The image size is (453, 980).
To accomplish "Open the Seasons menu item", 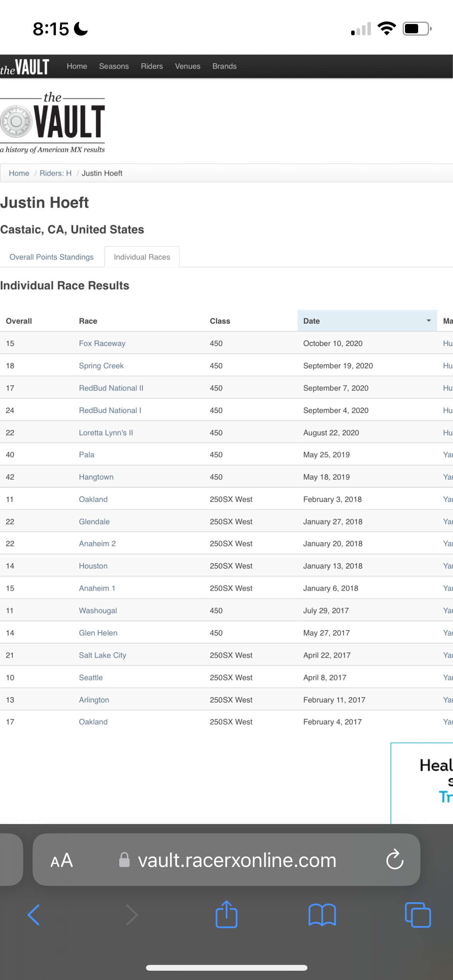I will tap(114, 66).
